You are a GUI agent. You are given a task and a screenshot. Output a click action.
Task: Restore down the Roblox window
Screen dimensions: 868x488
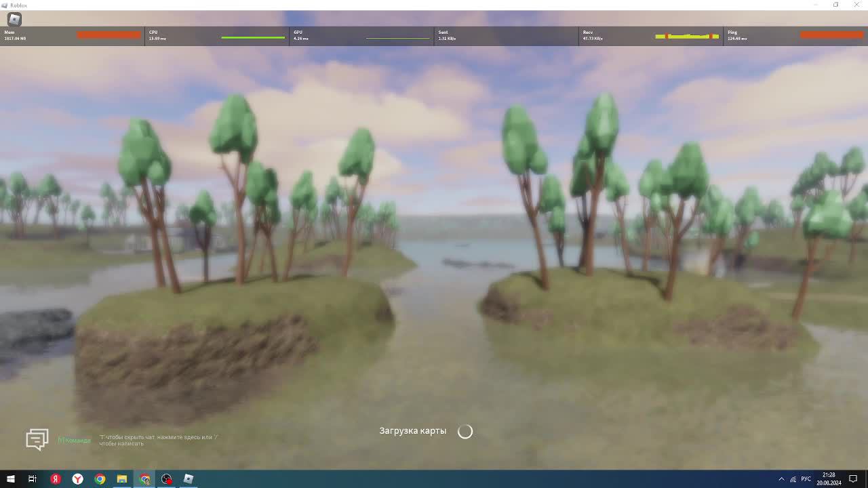836,5
